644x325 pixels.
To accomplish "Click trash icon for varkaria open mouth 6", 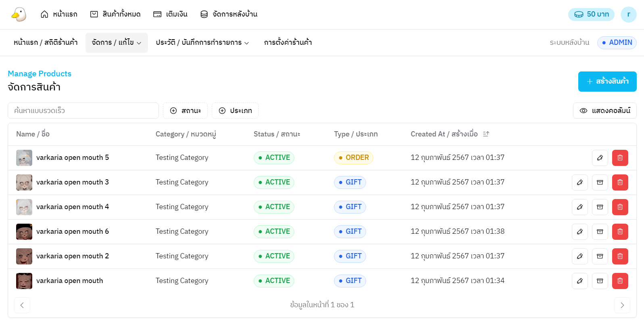I will pyautogui.click(x=620, y=232).
